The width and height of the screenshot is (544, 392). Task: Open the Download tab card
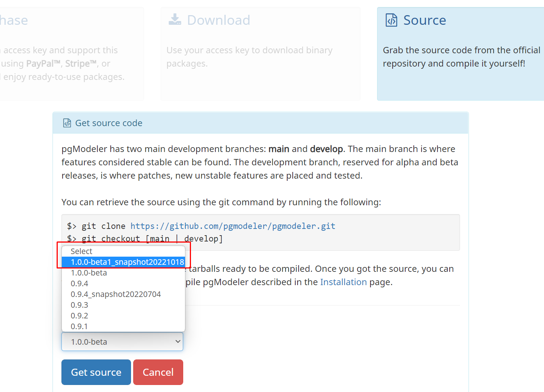261,54
